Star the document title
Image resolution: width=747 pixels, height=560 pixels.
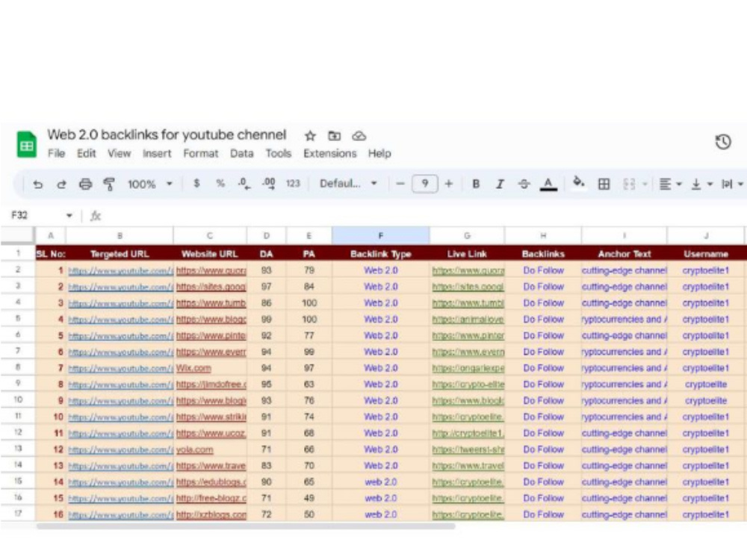(310, 136)
